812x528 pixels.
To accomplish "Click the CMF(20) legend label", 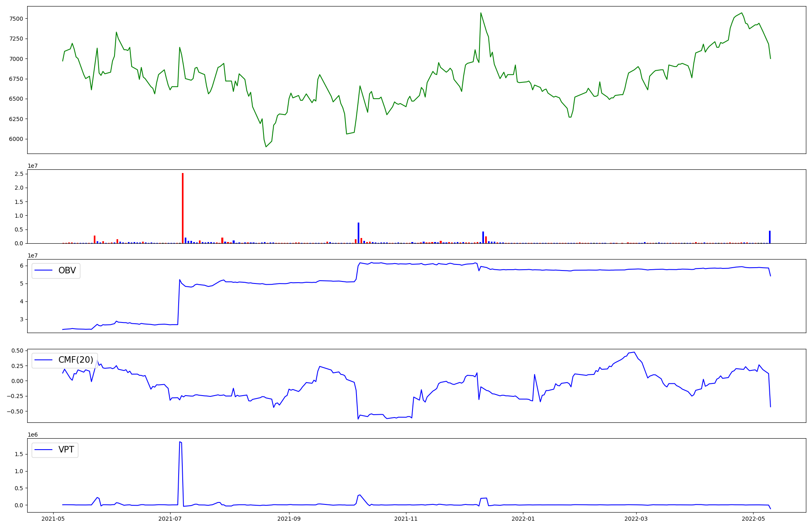I will pos(76,360).
